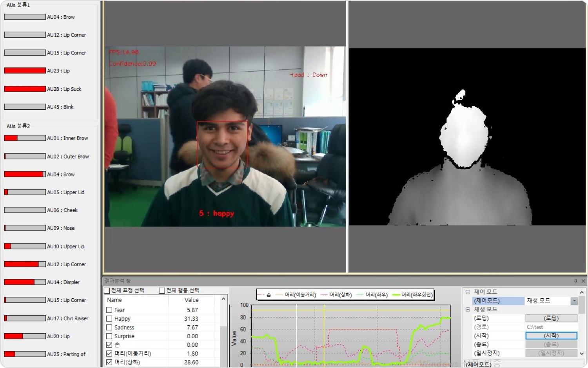Click the AU04 : Brow bar in AUs 분류1
This screenshot has width=588, height=368.
pyautogui.click(x=25, y=17)
